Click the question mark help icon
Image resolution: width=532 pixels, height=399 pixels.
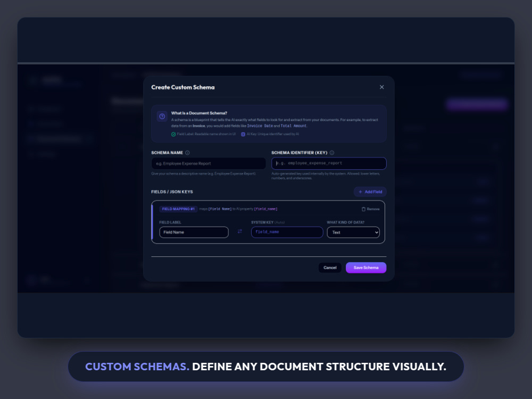pos(162,117)
